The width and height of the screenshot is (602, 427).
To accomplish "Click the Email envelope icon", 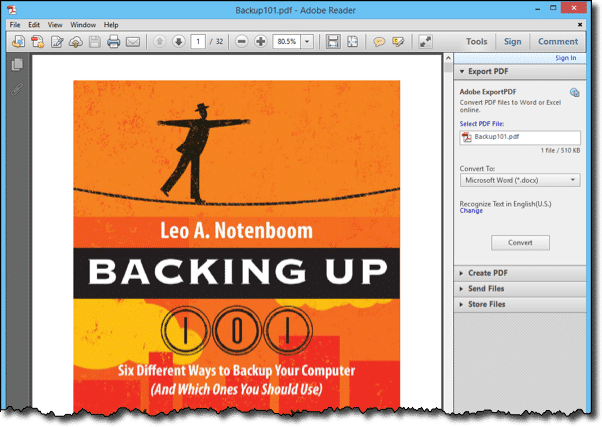I will [133, 41].
